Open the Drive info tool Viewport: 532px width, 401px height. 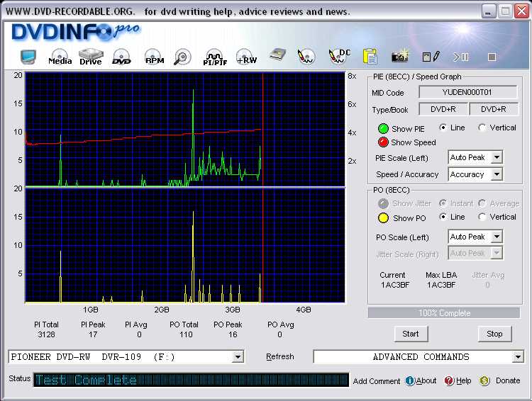click(x=91, y=57)
